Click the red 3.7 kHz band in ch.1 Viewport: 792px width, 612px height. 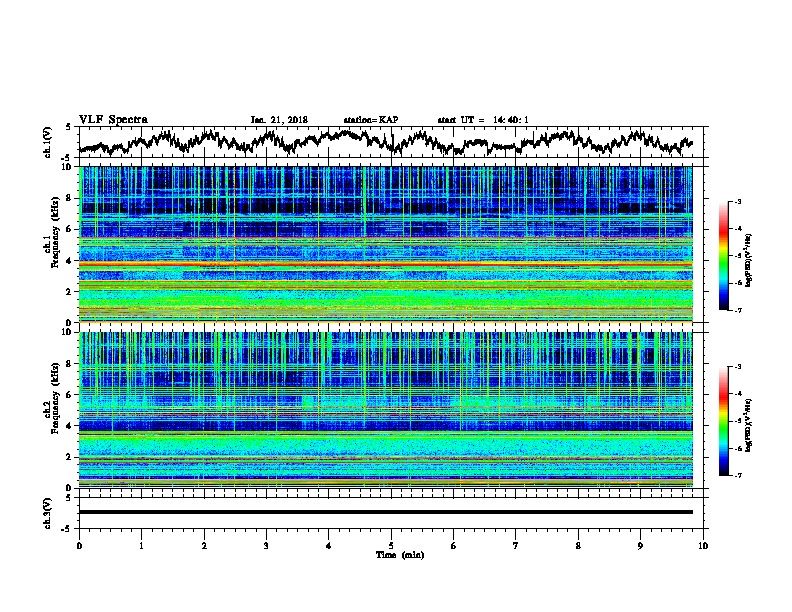point(386,264)
